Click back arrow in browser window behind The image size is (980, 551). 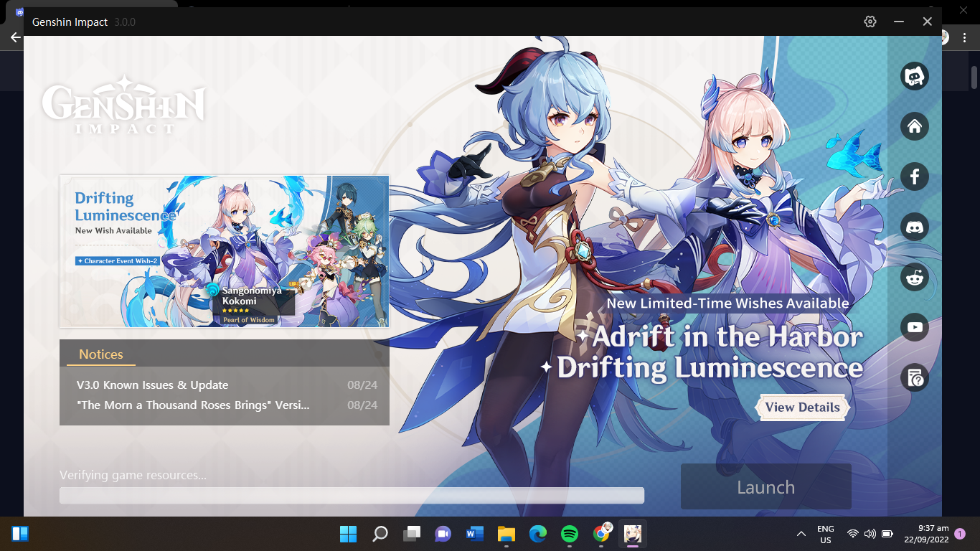[15, 37]
